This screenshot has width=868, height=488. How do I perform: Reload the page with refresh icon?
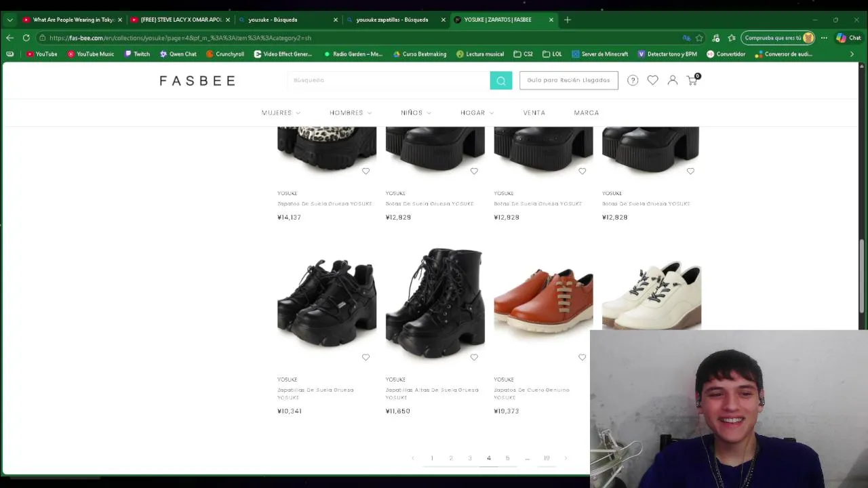(x=26, y=38)
